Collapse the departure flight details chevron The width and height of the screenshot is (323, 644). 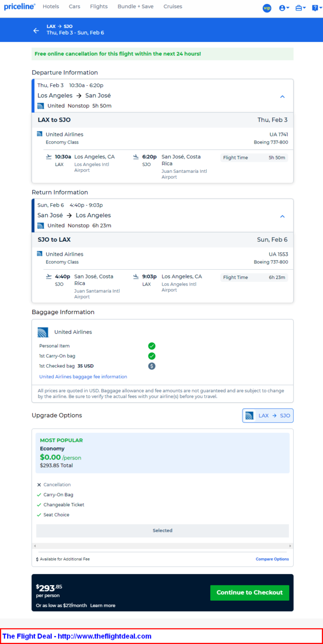click(283, 96)
